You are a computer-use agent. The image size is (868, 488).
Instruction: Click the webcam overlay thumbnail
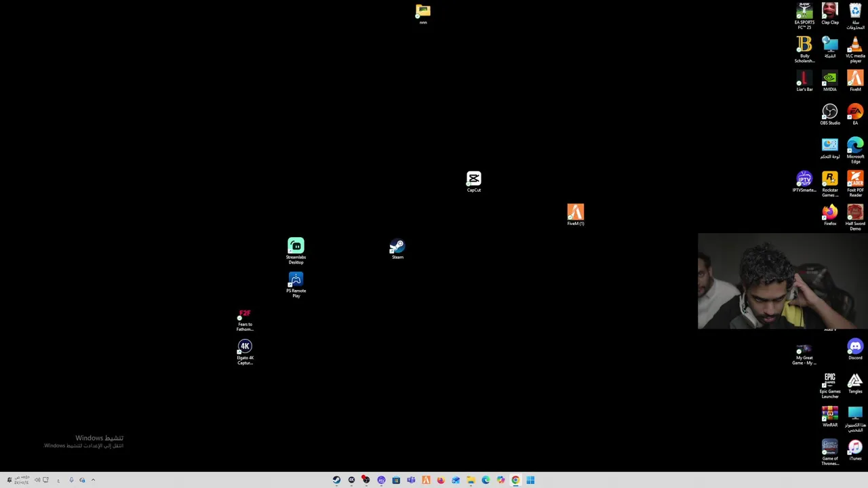click(783, 281)
